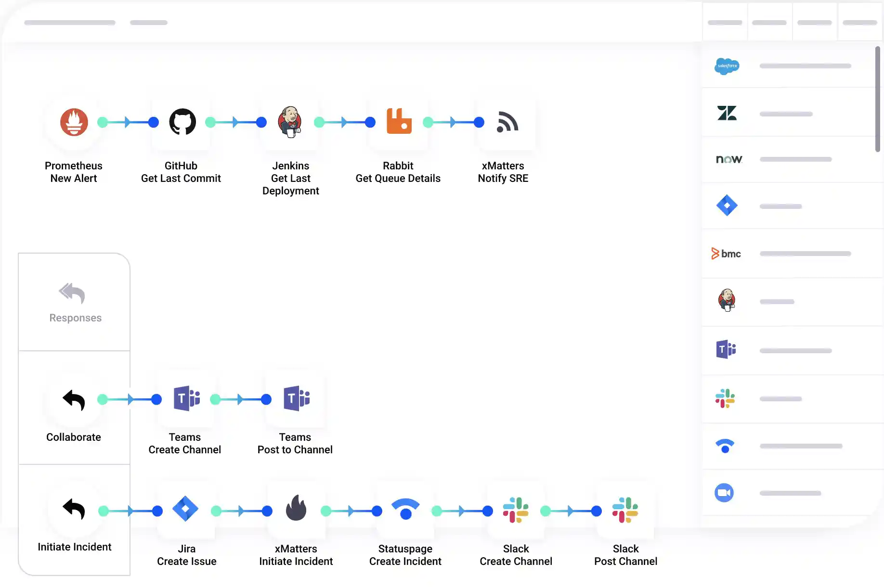Viewport: 884px width, 588px height.
Task: Click the blue input port on GitHub step
Action: [154, 122]
